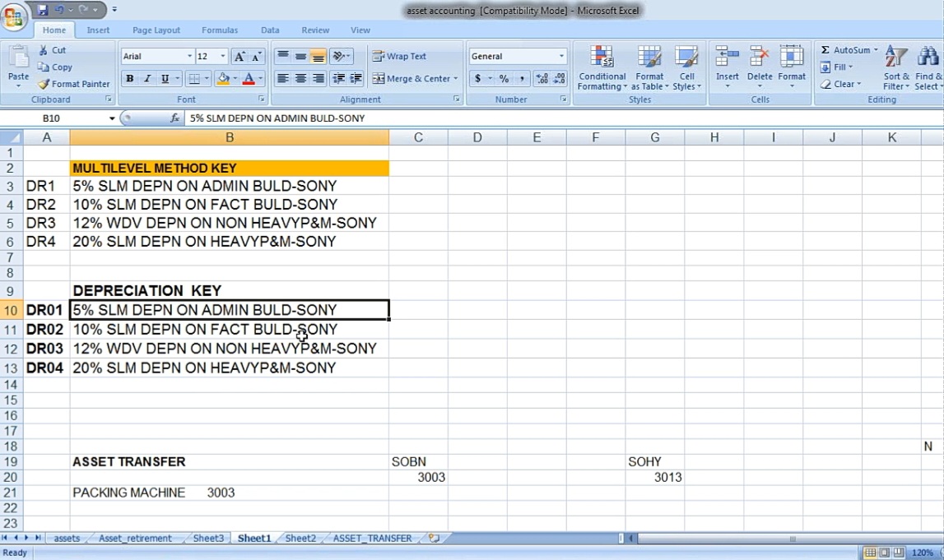The height and width of the screenshot is (560, 944).
Task: Select the Select All corner button
Action: [x=12, y=138]
